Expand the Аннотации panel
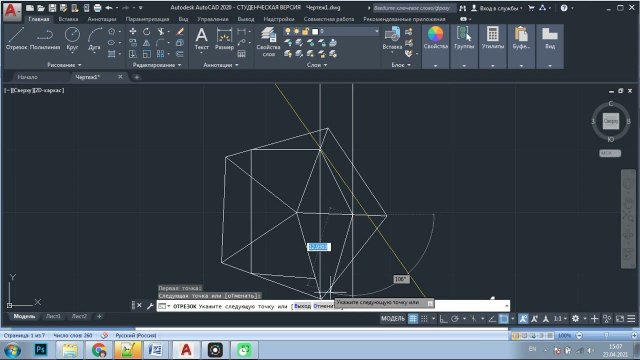640x360 pixels. 221,65
